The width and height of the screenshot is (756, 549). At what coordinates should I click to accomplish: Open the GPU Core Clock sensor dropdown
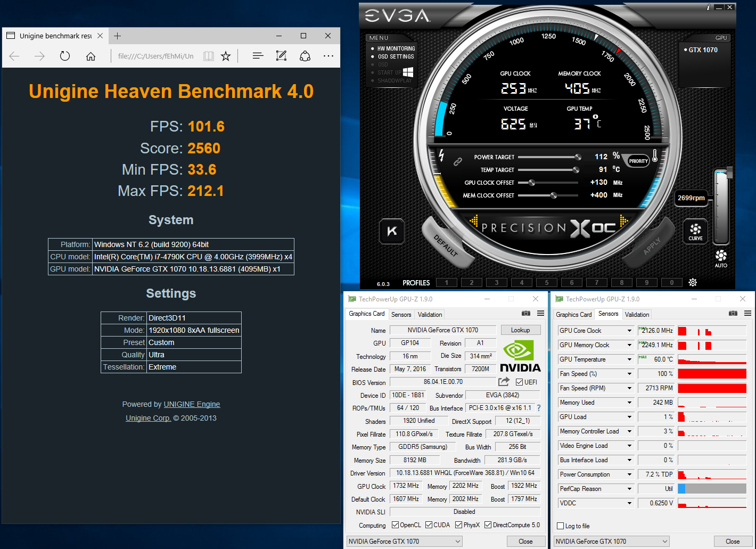click(x=629, y=331)
